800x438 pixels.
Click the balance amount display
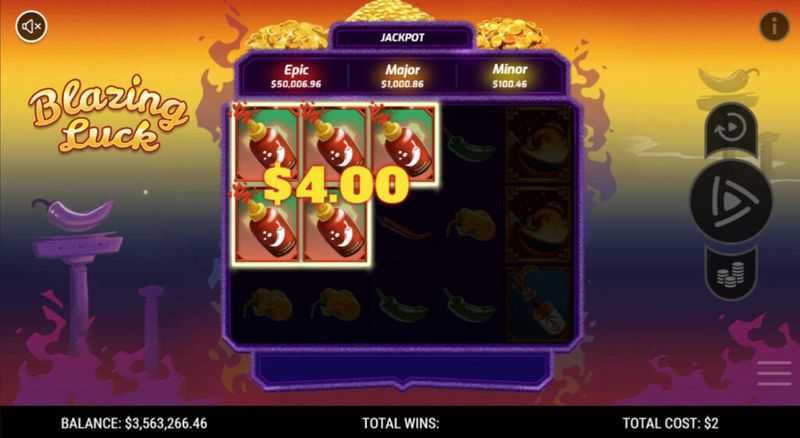[134, 423]
